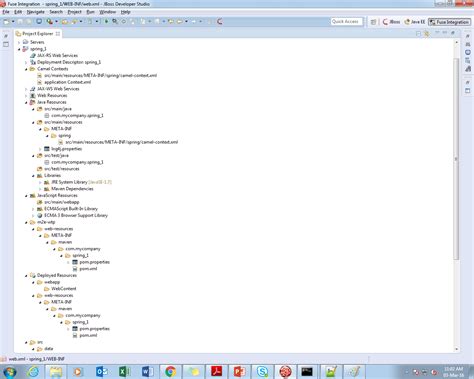Switch to the Fuse Integration perspective
This screenshot has width=474, height=379.
[449, 22]
